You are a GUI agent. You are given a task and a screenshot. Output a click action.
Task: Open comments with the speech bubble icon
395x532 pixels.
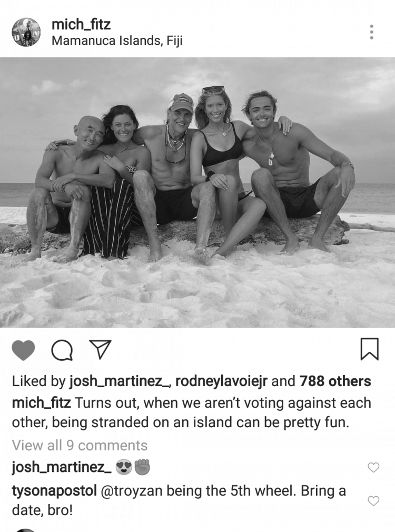click(x=62, y=350)
